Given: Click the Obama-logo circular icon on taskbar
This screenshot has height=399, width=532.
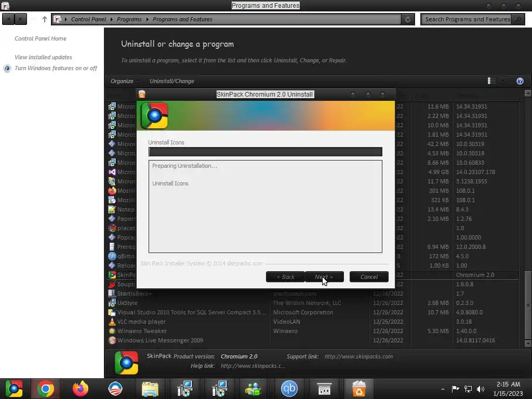Looking at the screenshot, I should (x=115, y=389).
